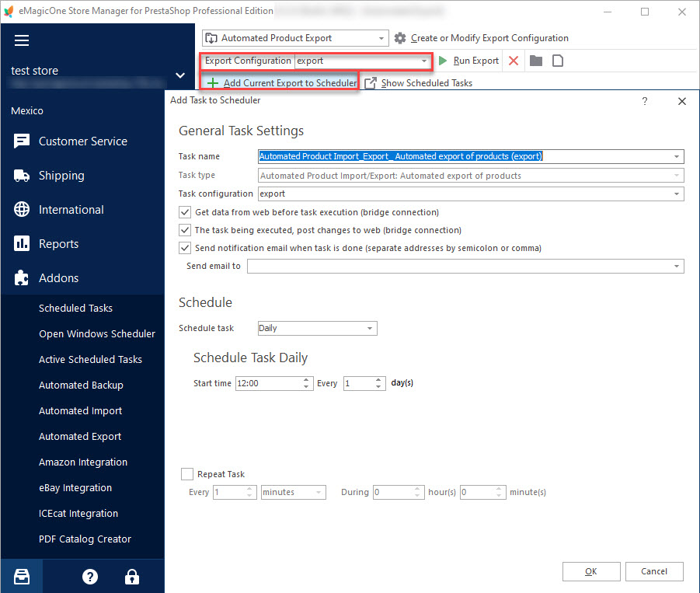Open the Schedule task Daily dropdown

pos(370,328)
